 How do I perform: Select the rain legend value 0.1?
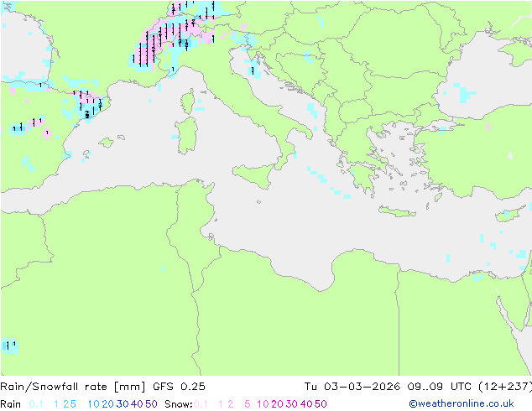coord(36,404)
